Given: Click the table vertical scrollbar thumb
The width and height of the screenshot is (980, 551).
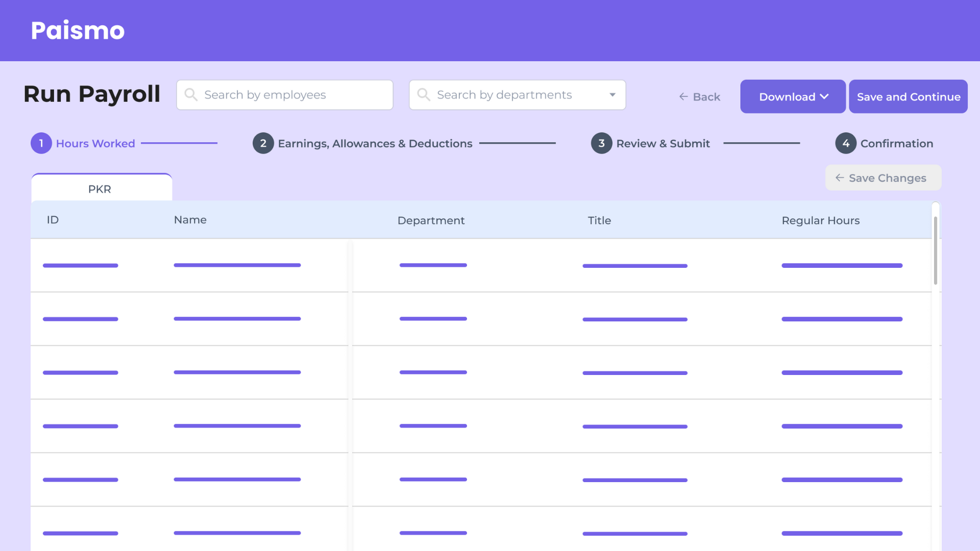Looking at the screenshot, I should (x=936, y=250).
